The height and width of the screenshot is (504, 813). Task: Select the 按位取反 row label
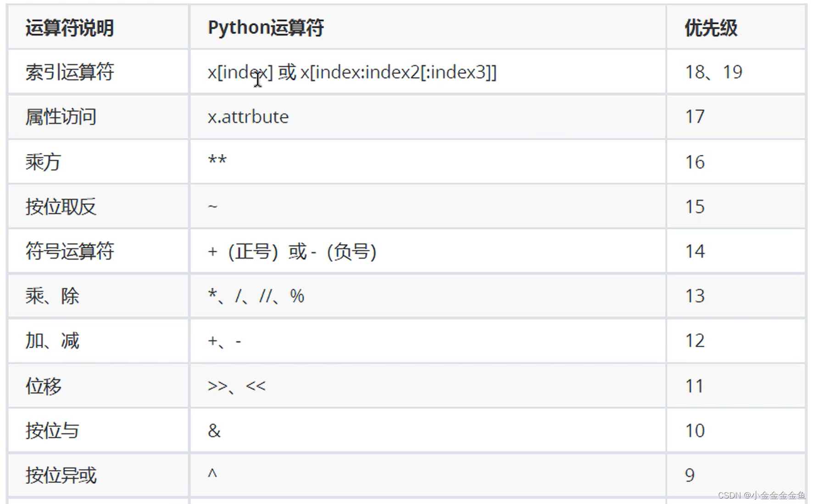(61, 207)
